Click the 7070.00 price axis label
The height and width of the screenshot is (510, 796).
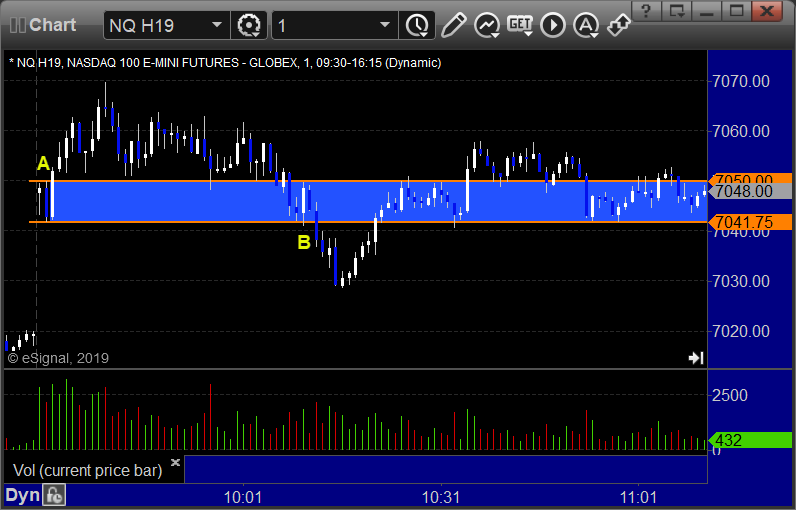point(741,81)
